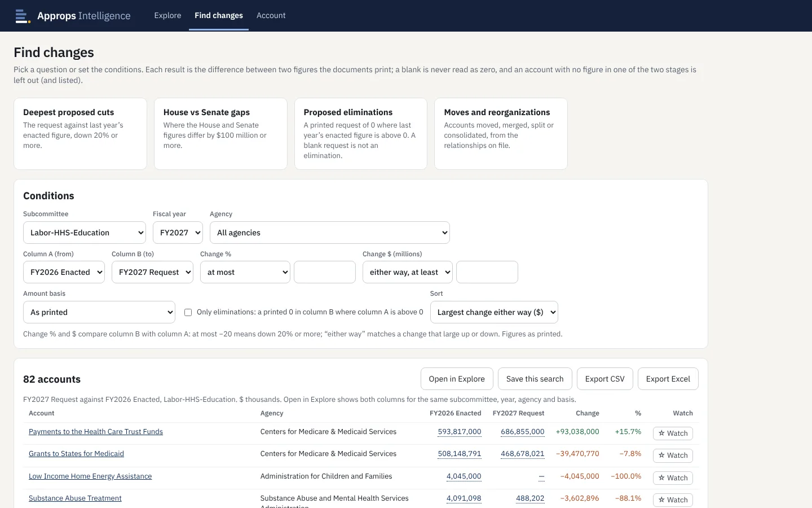
Task: Click the FY2027 Request column header
Action: pos(518,413)
